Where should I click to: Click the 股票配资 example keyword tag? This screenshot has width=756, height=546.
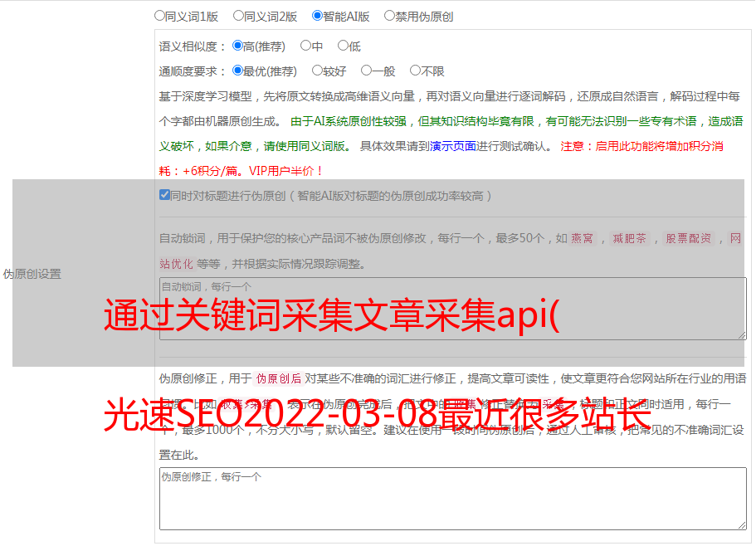(688, 239)
